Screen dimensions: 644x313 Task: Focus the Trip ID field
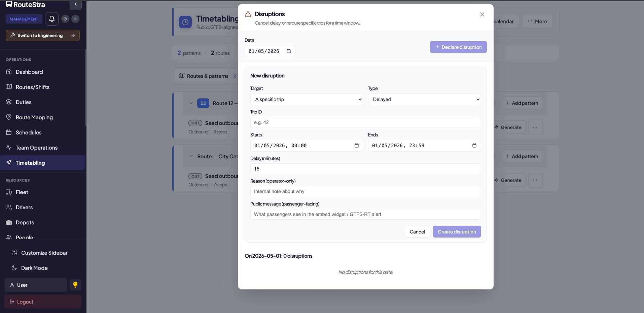pyautogui.click(x=366, y=122)
